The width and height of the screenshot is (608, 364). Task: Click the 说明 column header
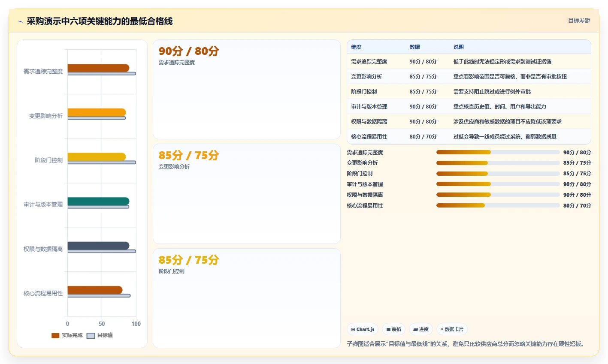pyautogui.click(x=458, y=47)
